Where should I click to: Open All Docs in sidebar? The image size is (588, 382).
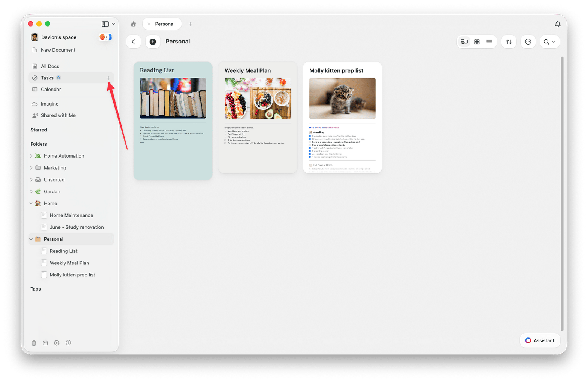(x=71, y=66)
